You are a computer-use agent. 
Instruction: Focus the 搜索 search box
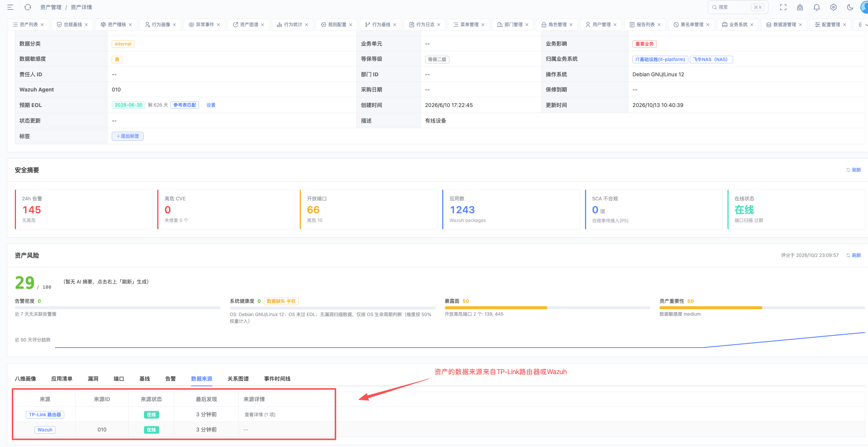tap(738, 7)
